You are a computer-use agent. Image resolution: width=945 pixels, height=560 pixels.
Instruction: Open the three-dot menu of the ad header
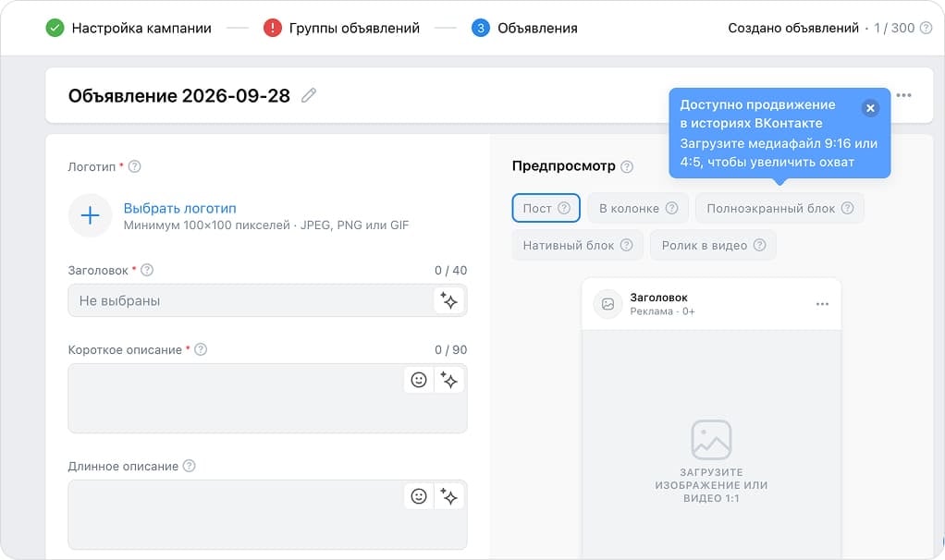click(x=903, y=95)
